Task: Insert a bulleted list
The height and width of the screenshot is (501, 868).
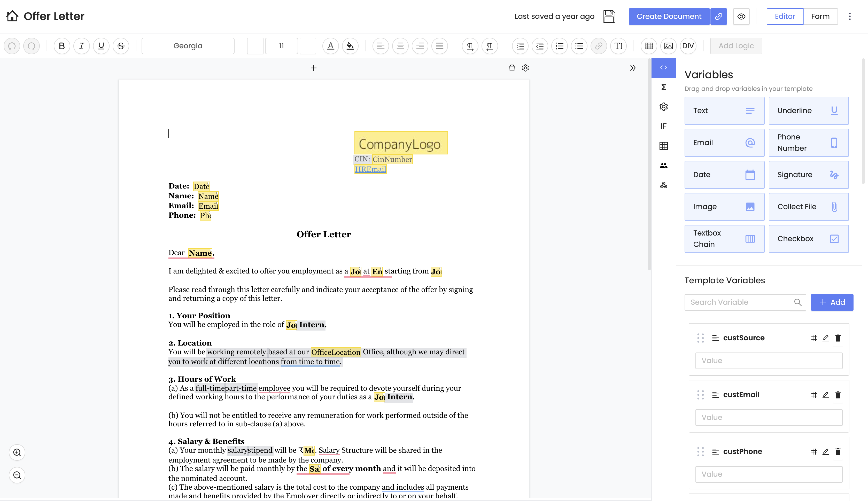Action: point(579,46)
